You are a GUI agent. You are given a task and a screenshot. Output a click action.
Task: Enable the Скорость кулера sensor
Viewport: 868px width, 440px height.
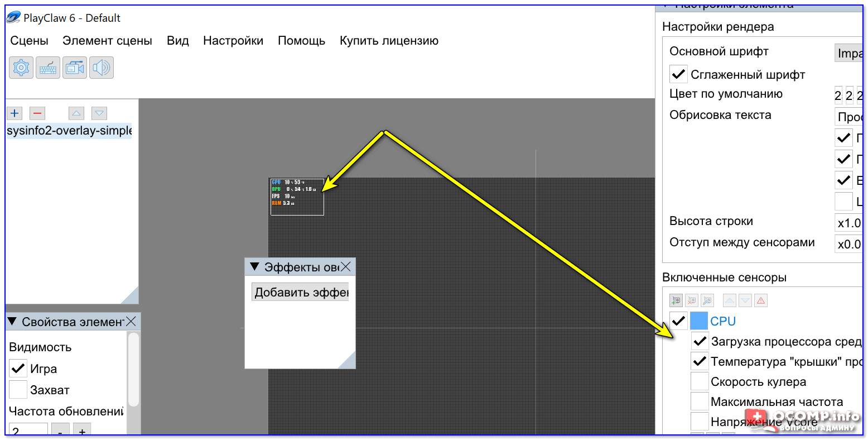tap(700, 381)
